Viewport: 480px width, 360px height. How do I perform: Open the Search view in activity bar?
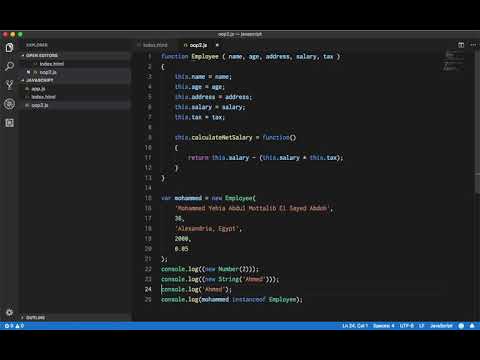9,66
